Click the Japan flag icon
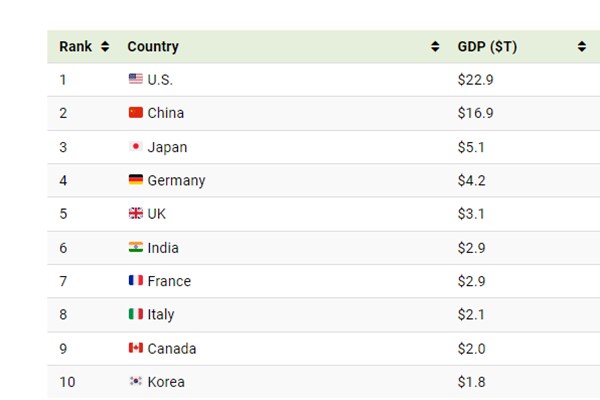Screen dimensions: 600x400 [x=135, y=146]
